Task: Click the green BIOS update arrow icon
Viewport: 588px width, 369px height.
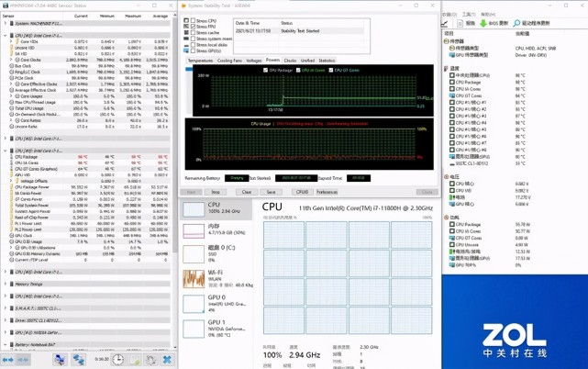Action: click(483, 23)
